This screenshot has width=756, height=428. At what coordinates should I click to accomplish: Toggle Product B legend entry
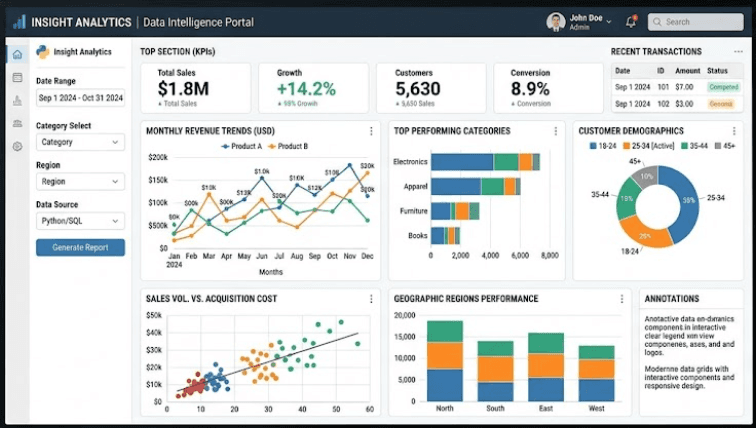click(288, 146)
